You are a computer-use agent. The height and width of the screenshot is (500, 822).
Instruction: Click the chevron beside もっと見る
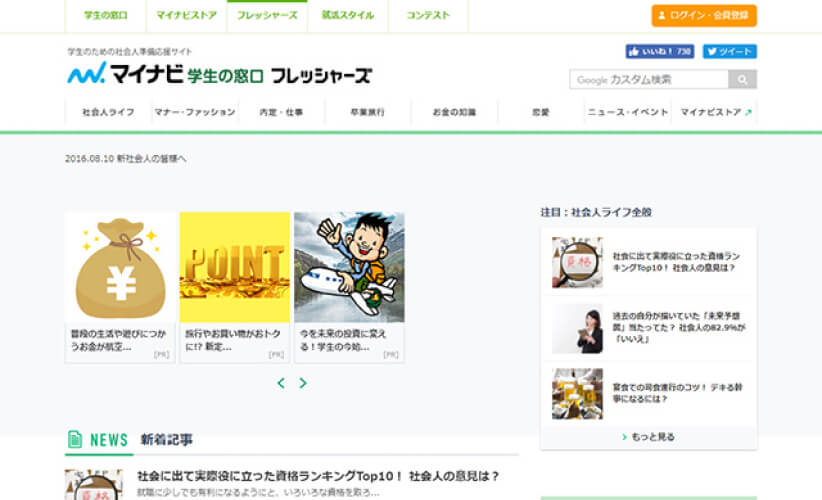tap(624, 437)
